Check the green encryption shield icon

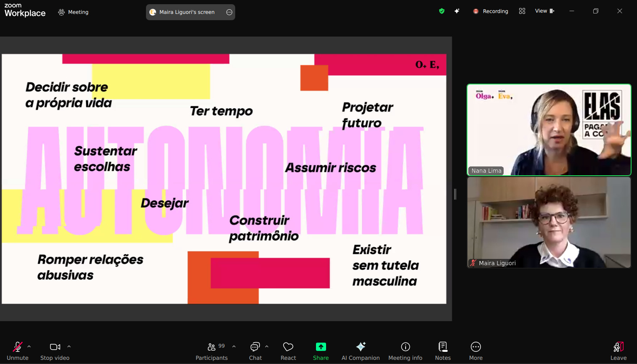point(442,11)
